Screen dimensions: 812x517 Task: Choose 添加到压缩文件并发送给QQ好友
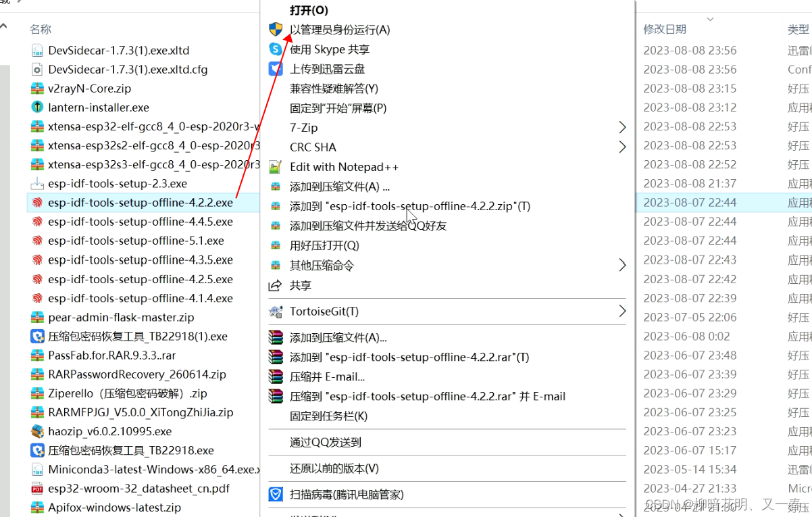[x=368, y=226]
